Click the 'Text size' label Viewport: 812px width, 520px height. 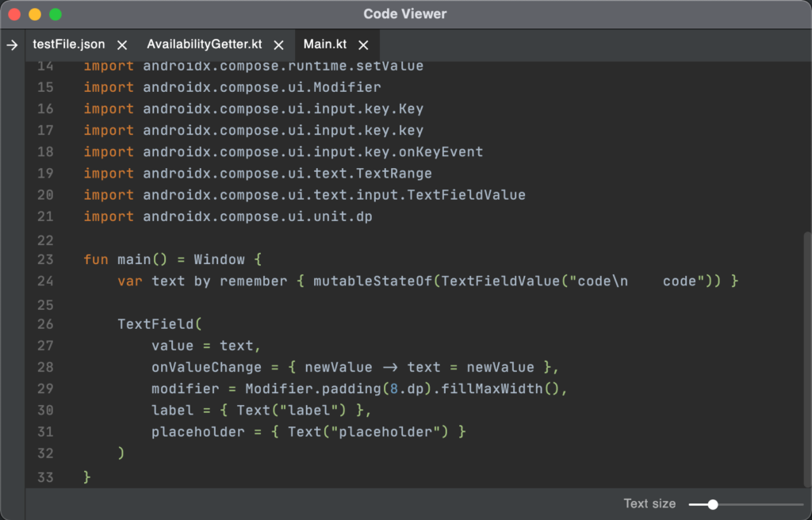click(x=649, y=504)
